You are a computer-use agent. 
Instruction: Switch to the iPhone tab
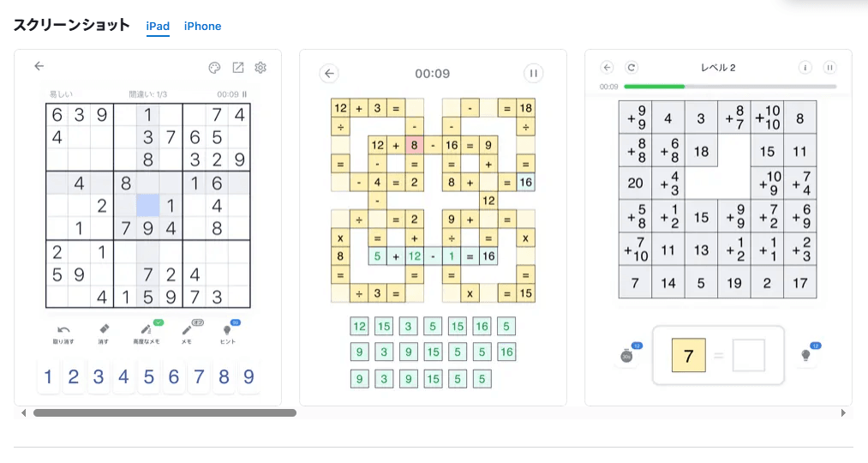click(x=202, y=26)
